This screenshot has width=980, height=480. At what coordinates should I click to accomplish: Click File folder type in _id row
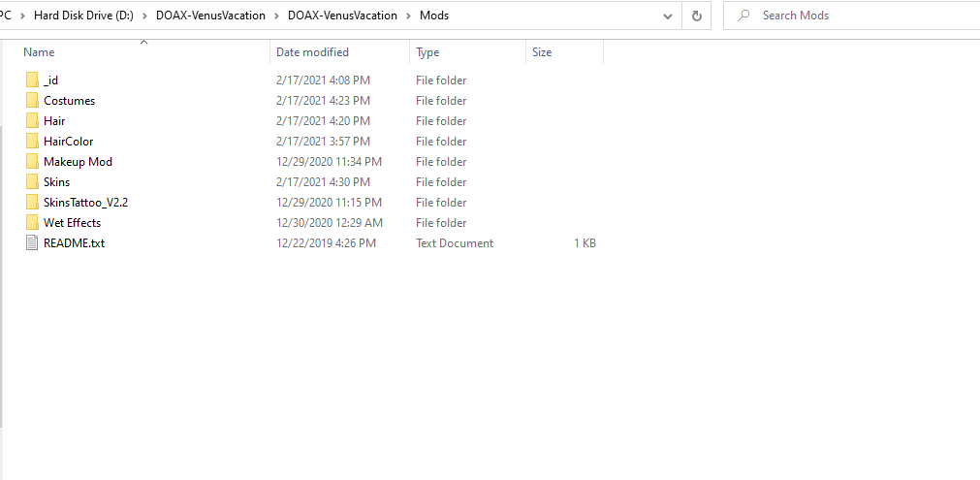[441, 80]
